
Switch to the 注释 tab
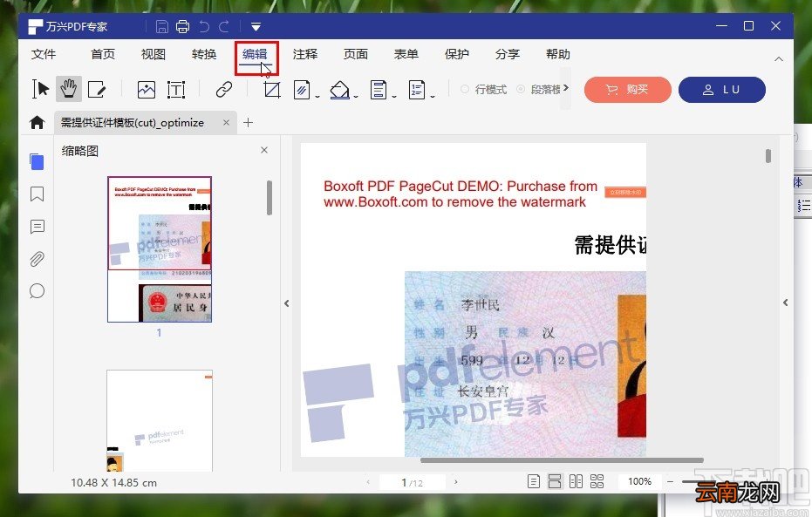point(305,54)
